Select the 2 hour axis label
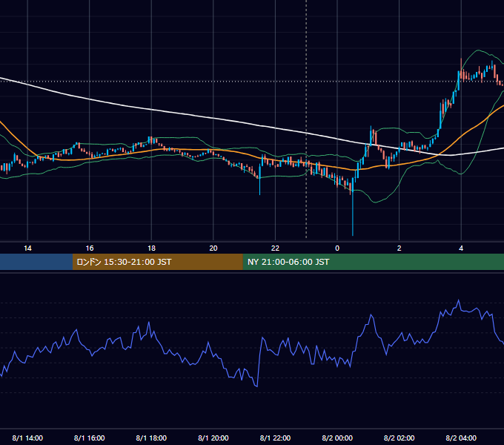 (x=399, y=248)
